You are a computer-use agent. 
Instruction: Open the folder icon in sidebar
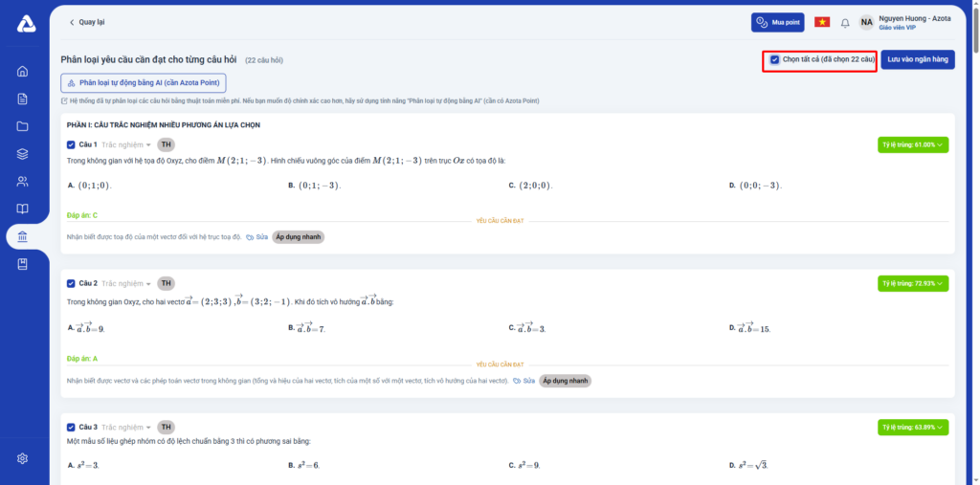pyautogui.click(x=23, y=126)
